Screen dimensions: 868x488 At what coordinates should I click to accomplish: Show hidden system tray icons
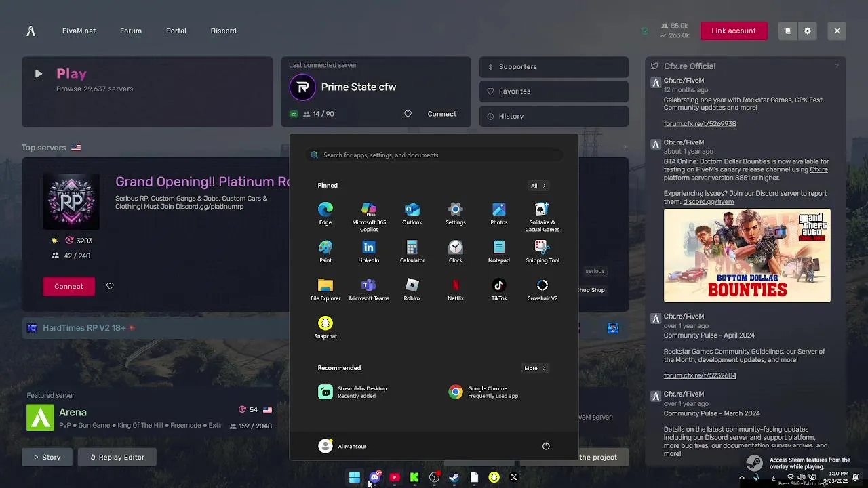(742, 478)
